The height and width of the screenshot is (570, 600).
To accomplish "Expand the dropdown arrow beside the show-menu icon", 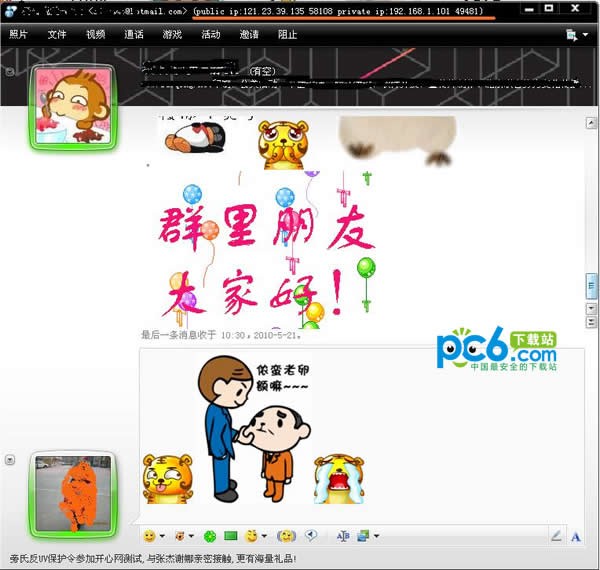I will click(585, 34).
